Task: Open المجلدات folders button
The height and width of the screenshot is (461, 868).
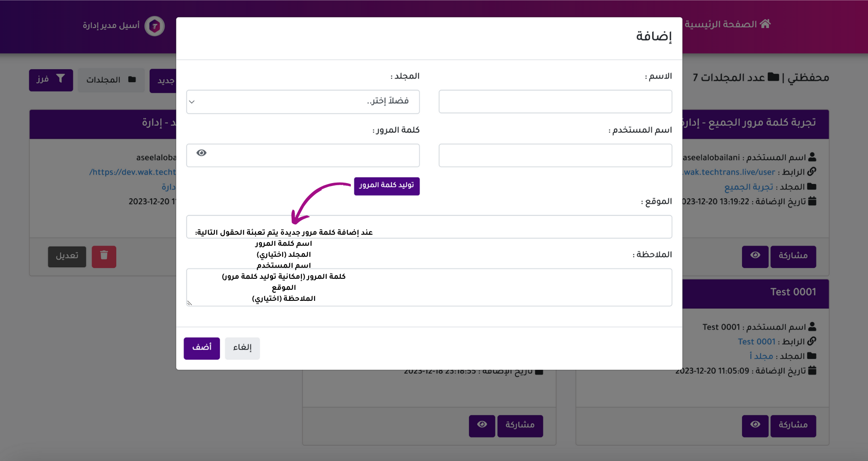Action: click(111, 80)
